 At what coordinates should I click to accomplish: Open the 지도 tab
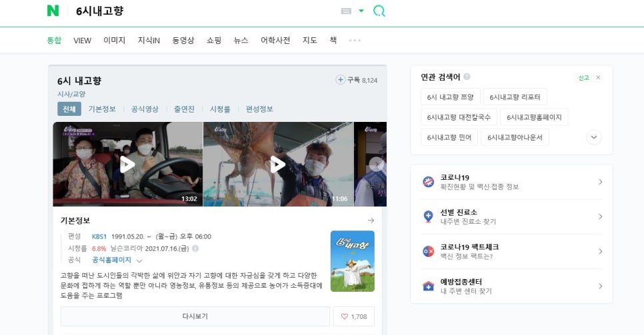point(310,40)
